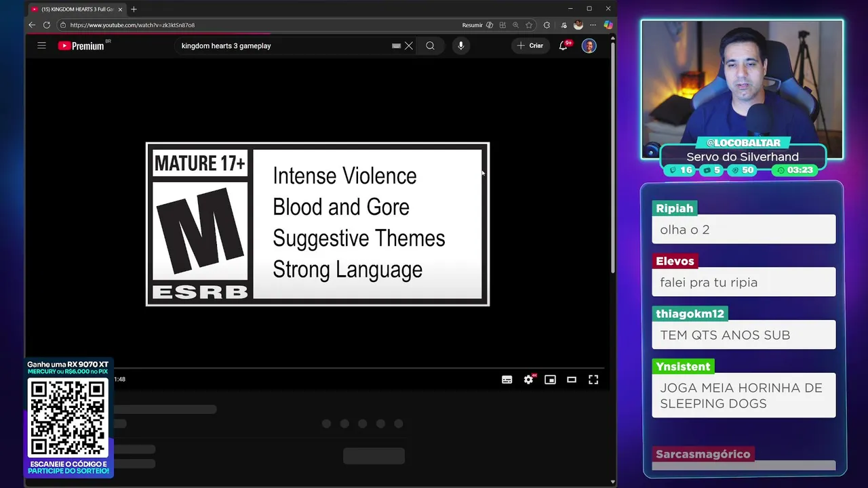Toggle subtitles in the video player
Viewport: 868px width, 488px height.
pyautogui.click(x=507, y=380)
